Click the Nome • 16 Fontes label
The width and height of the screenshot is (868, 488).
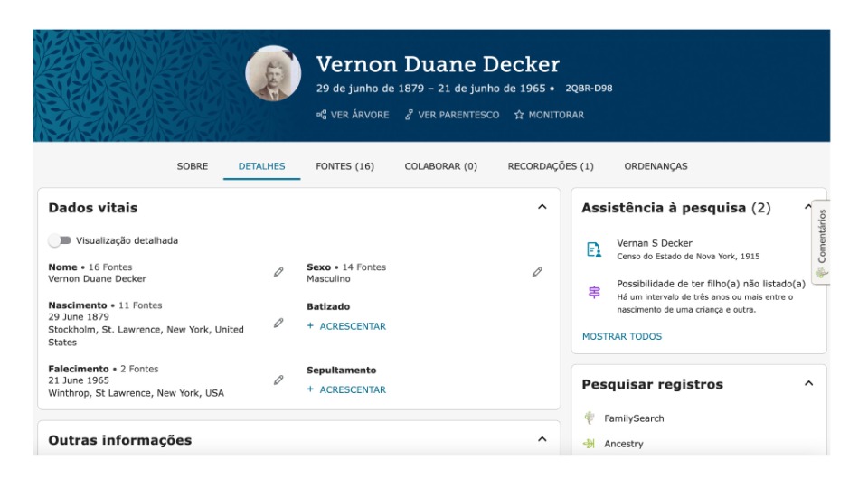pyautogui.click(x=90, y=267)
